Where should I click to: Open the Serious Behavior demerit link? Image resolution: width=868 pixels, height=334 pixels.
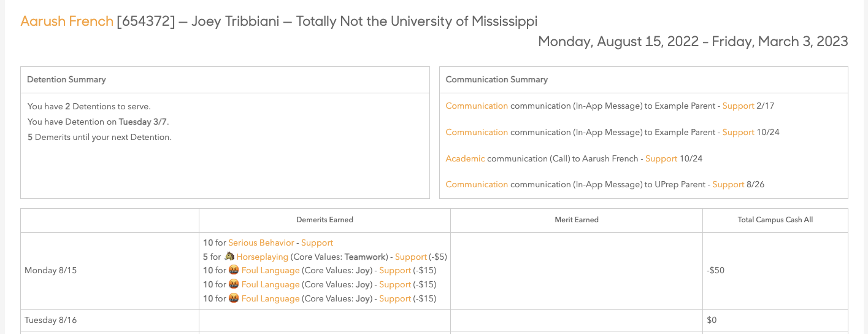[261, 243]
